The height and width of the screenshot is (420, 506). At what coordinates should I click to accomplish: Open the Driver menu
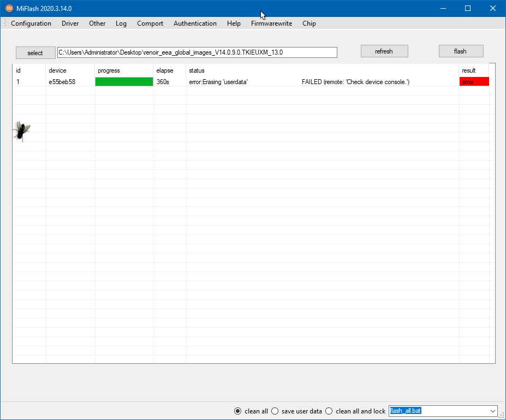70,23
